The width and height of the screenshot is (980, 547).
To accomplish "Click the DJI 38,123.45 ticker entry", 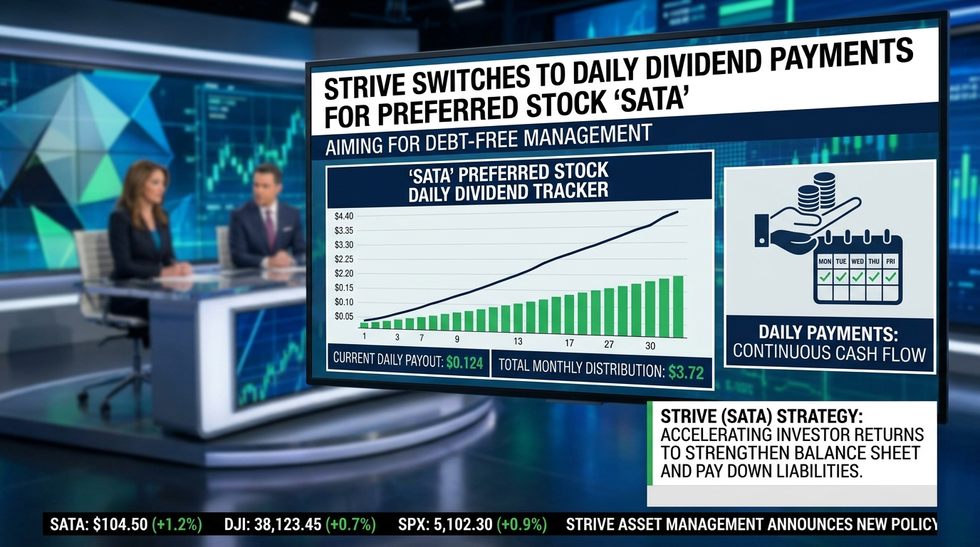I will coord(299,525).
